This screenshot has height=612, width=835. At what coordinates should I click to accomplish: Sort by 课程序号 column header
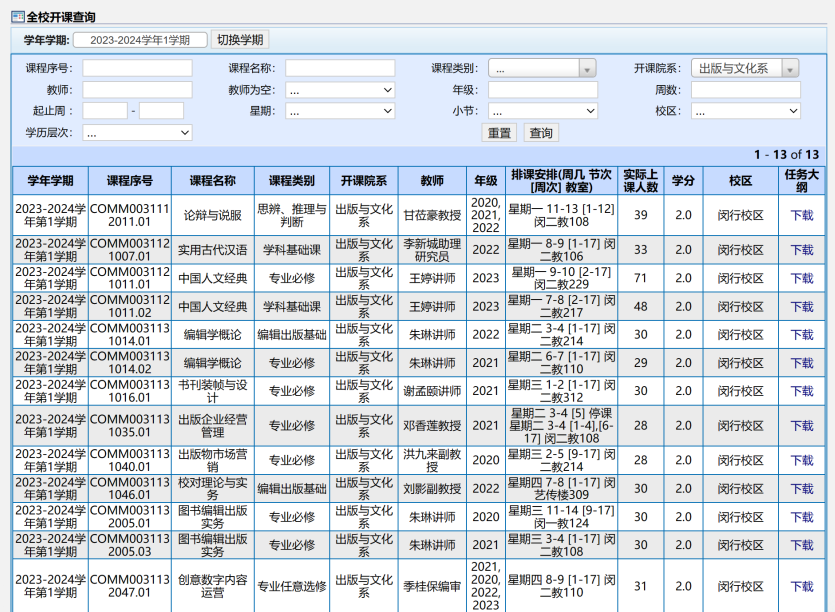pos(130,181)
